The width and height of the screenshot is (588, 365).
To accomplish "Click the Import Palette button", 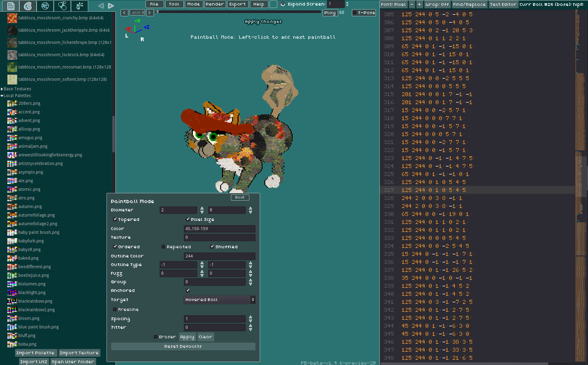I will pyautogui.click(x=35, y=353).
